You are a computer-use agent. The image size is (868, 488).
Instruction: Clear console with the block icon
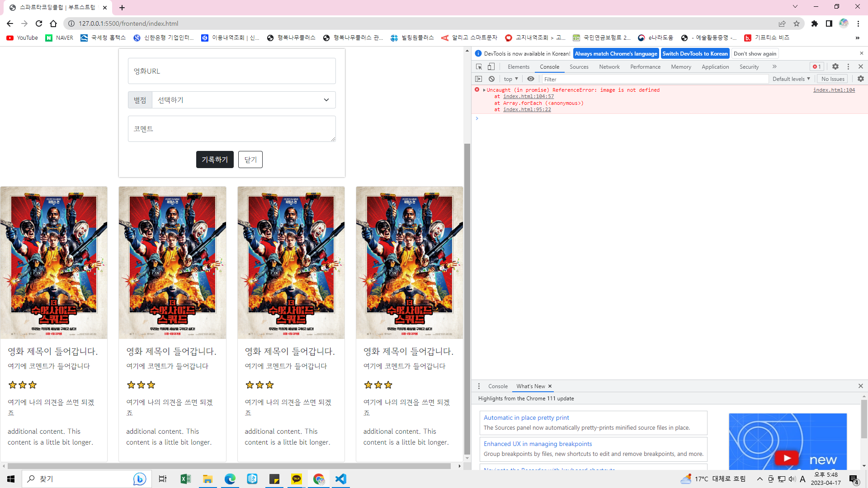click(491, 79)
